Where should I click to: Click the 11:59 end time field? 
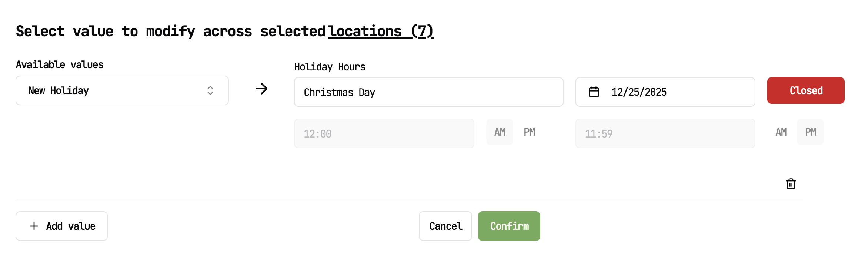(x=665, y=133)
